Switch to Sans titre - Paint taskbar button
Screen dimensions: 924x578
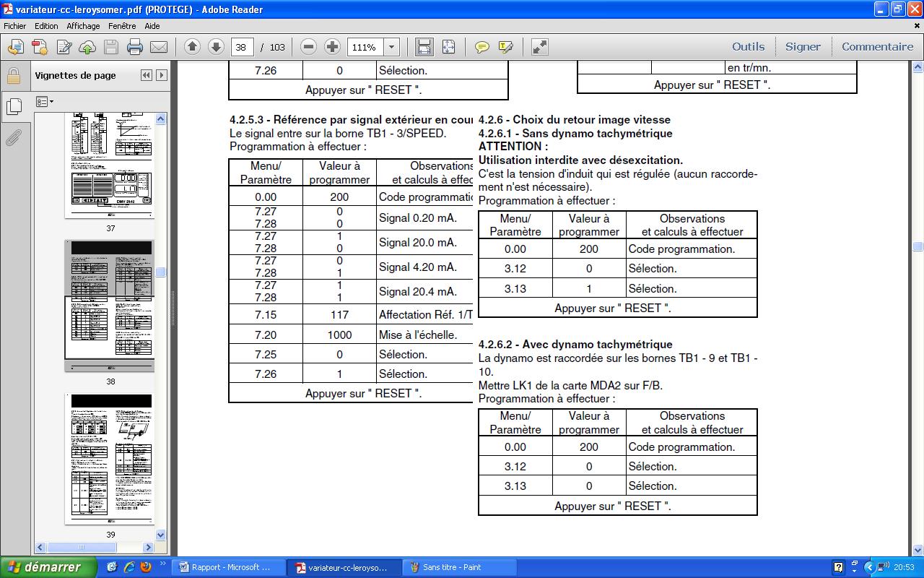pos(458,567)
